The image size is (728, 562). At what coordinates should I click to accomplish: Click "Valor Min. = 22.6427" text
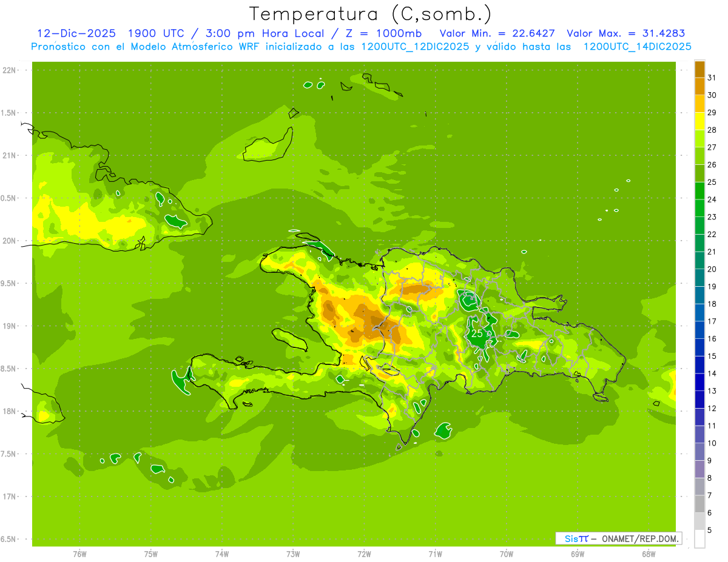click(497, 33)
